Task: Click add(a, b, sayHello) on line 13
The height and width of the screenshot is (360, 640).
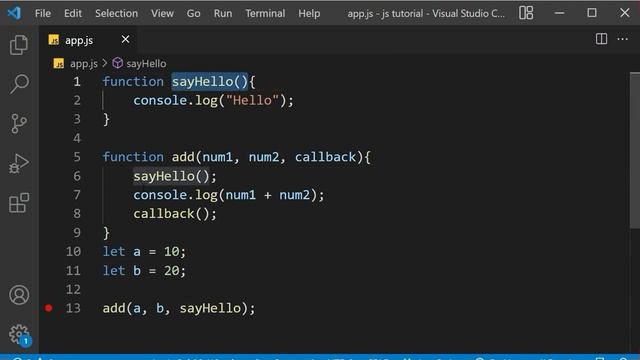Action: pos(179,309)
